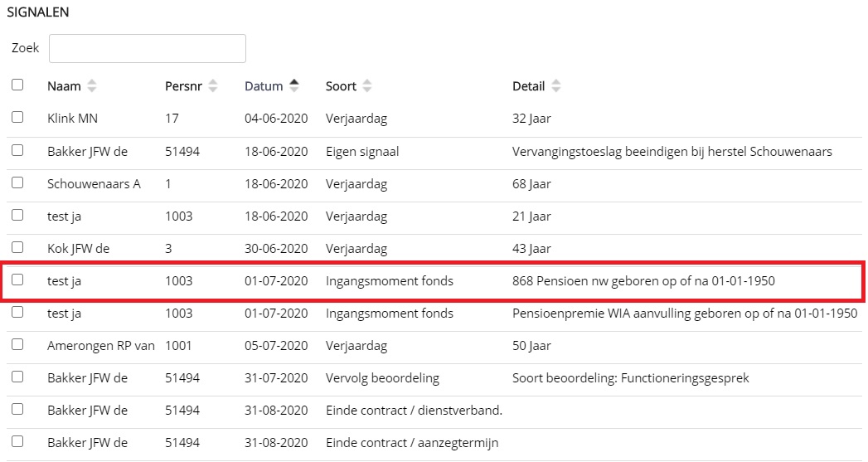Tick the select-all checkbox in the header
This screenshot has width=868, height=462.
point(17,85)
